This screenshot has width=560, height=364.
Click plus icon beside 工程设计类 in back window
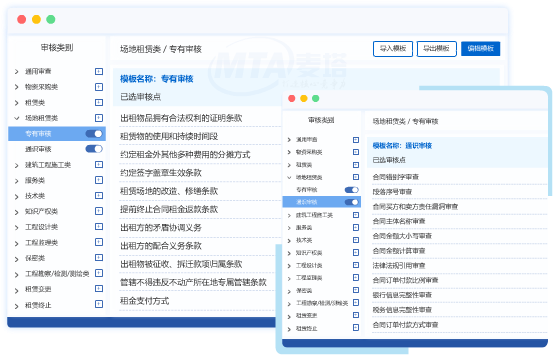[x=99, y=227]
